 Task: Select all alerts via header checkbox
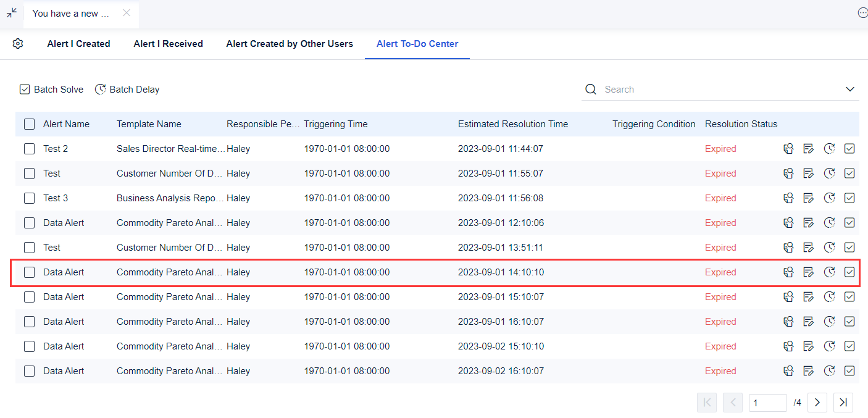29,123
